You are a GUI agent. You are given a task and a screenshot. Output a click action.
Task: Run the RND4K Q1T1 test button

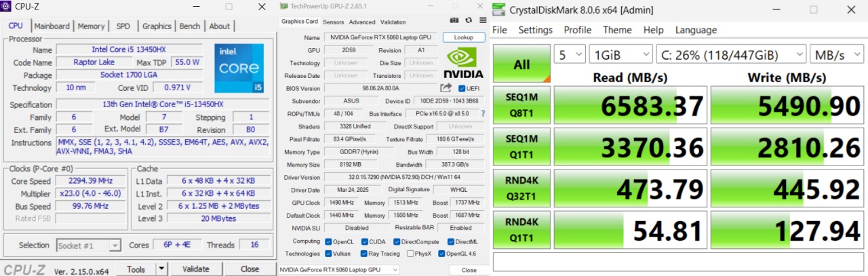coord(521,231)
